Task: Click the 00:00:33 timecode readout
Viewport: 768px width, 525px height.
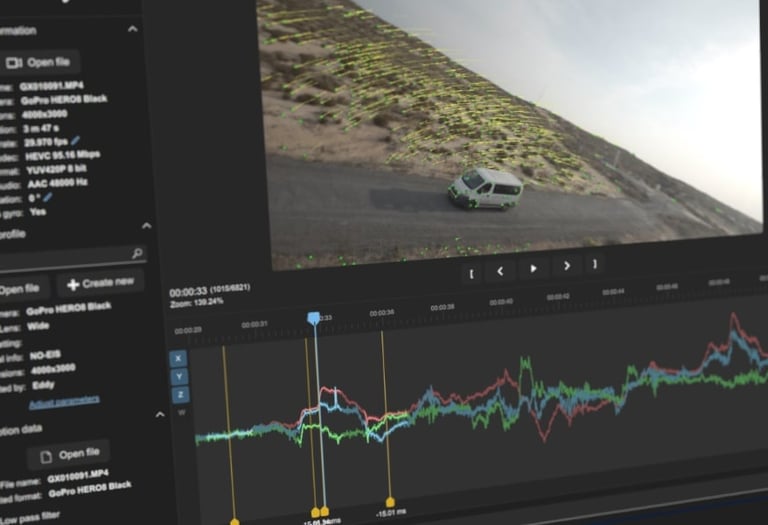Action: (188, 292)
